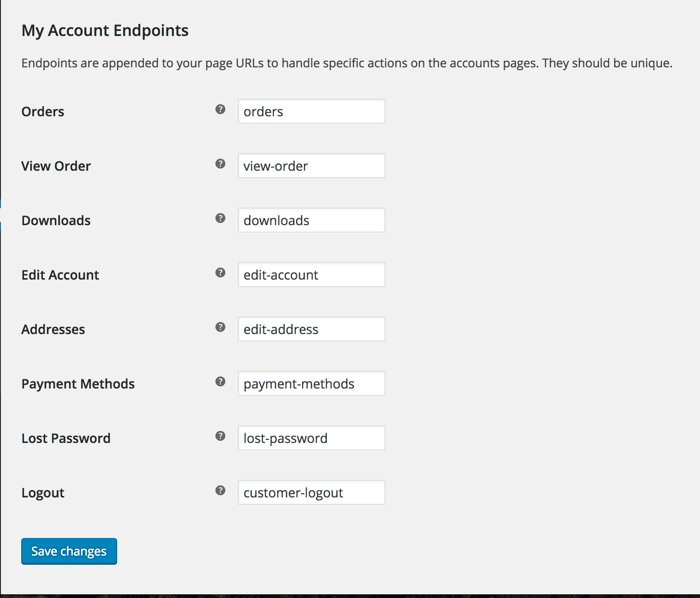Screen dimensions: 700x598
Task: Select the edit-account endpoint input field
Action: tap(311, 275)
